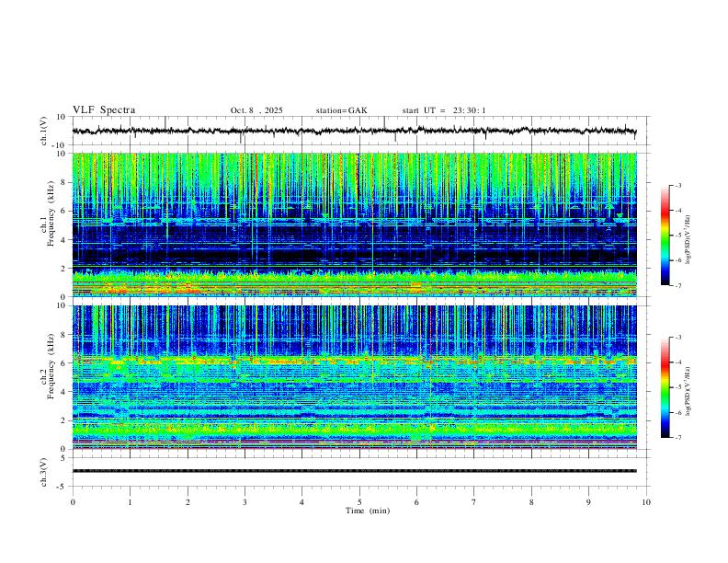Click the "-3" label on ch.1 color scale
The height and width of the screenshot is (563, 728).
click(677, 185)
